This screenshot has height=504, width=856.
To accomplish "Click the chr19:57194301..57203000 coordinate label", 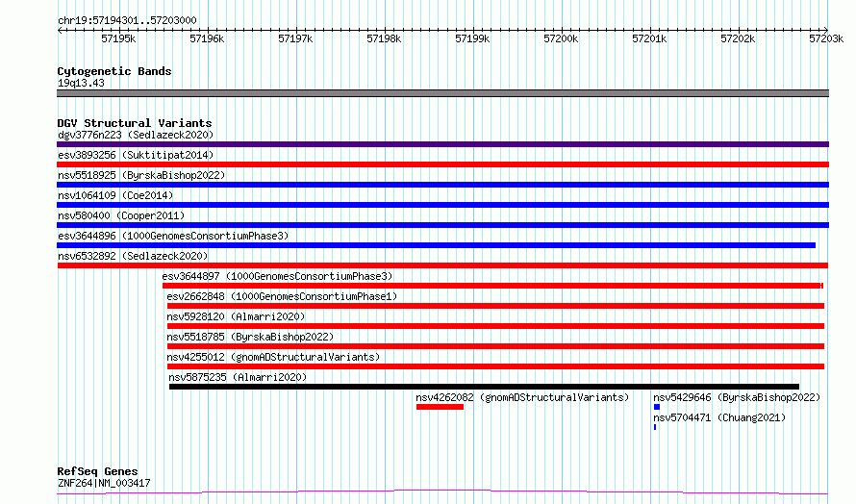I will pos(127,21).
